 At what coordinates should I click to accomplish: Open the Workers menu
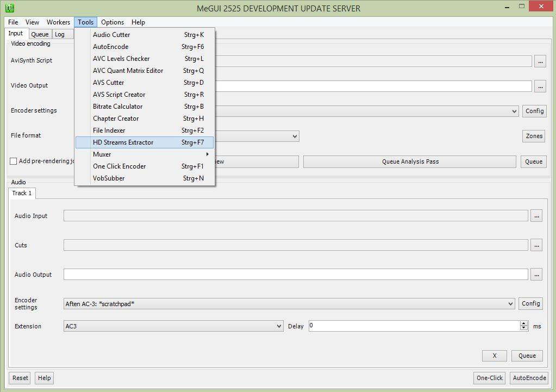point(59,22)
